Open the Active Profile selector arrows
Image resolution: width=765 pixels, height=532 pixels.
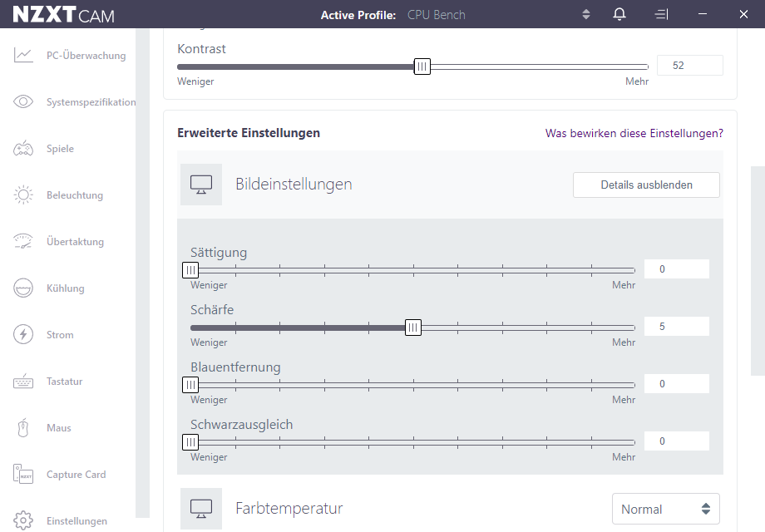click(586, 14)
